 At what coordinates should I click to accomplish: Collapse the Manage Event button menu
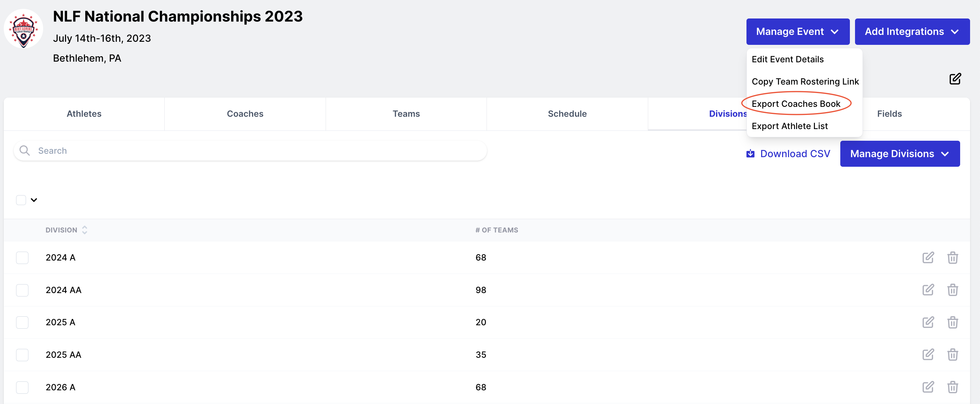click(x=797, y=31)
